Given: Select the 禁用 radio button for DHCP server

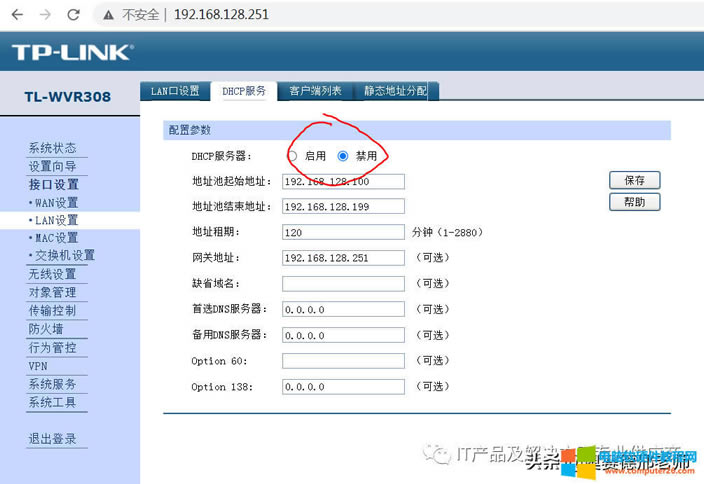Looking at the screenshot, I should point(343,156).
